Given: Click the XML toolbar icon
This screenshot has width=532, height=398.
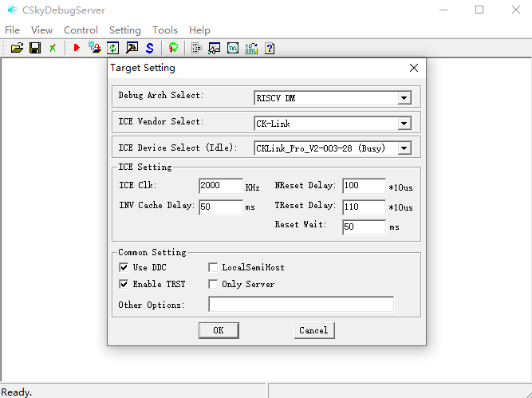Looking at the screenshot, I should (251, 48).
